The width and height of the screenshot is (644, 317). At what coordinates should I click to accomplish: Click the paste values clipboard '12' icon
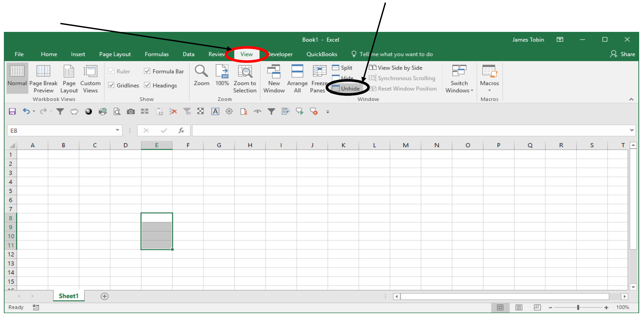pyautogui.click(x=159, y=111)
